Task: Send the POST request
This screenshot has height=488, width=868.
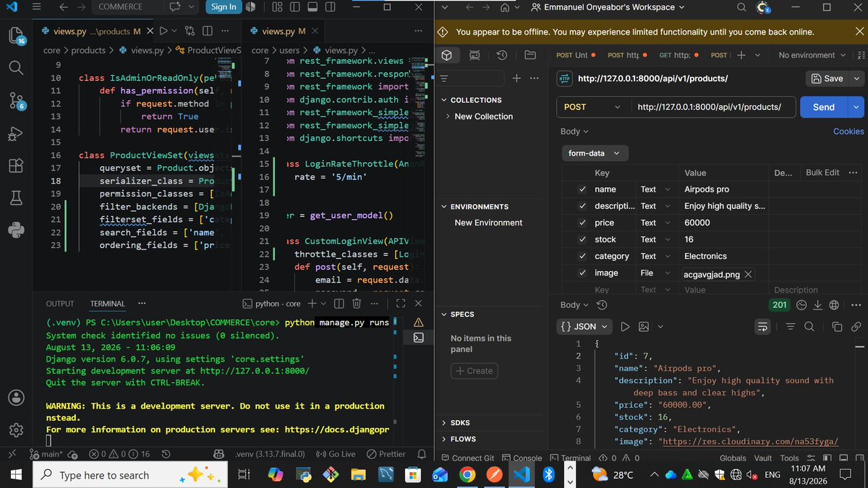Action: point(824,107)
